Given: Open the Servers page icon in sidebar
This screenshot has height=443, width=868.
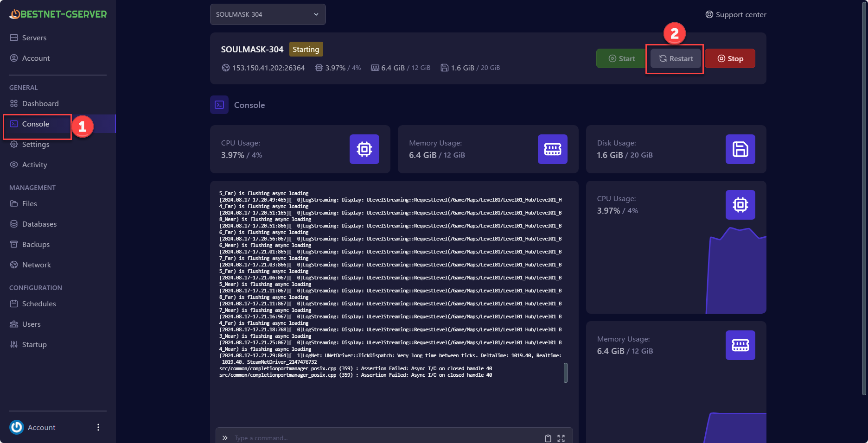Looking at the screenshot, I should 14,38.
